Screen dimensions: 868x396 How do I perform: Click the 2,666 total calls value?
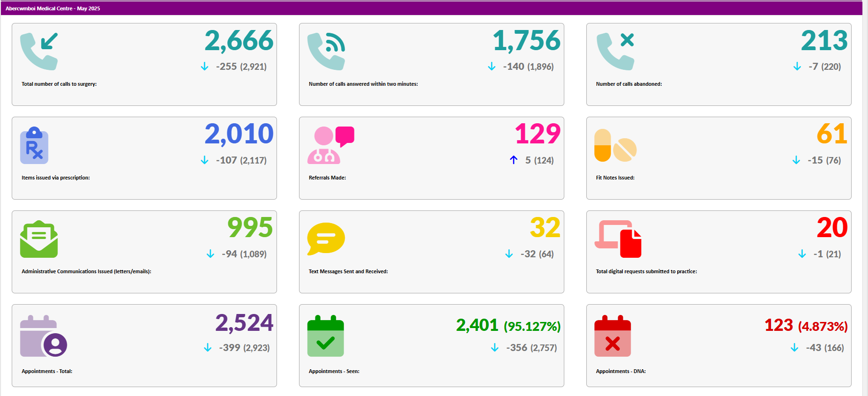click(239, 41)
